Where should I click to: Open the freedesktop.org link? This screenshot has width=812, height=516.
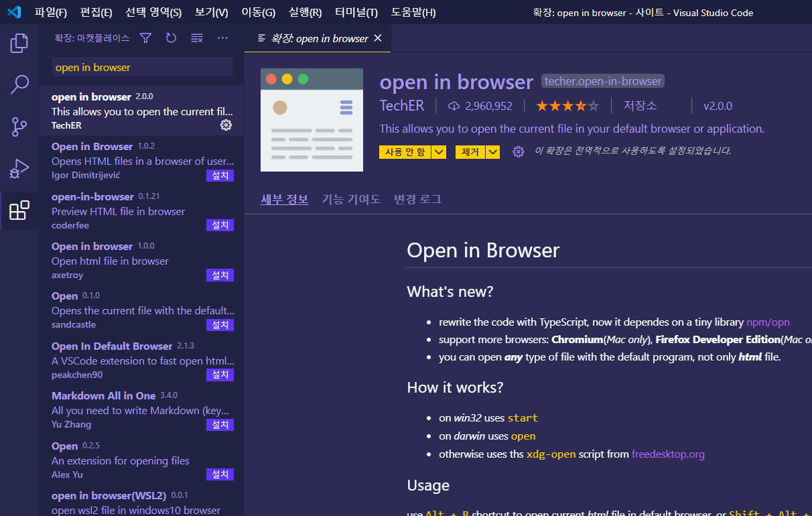[x=668, y=454]
